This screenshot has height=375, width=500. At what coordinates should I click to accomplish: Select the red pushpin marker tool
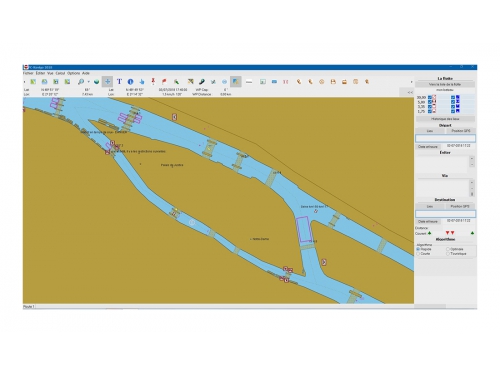(153, 81)
